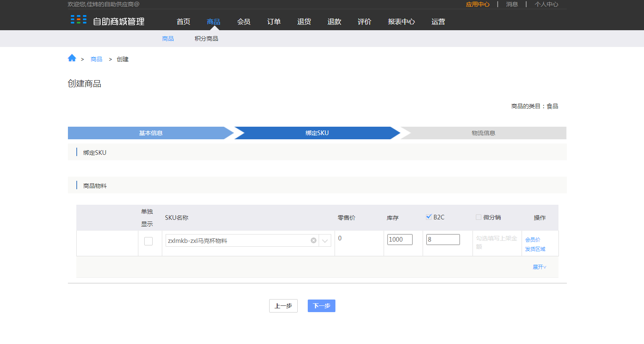Enable the 微分销 checkbox
The height and width of the screenshot is (344, 644).
point(478,217)
